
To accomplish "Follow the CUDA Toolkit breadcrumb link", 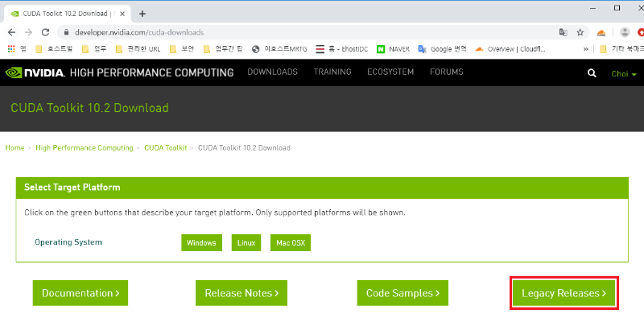I will coord(165,148).
